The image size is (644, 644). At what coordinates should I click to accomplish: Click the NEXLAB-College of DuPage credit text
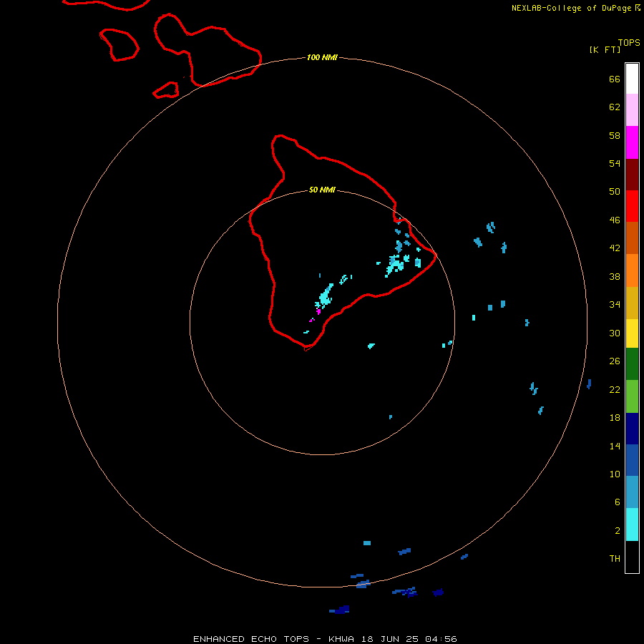pyautogui.click(x=571, y=8)
